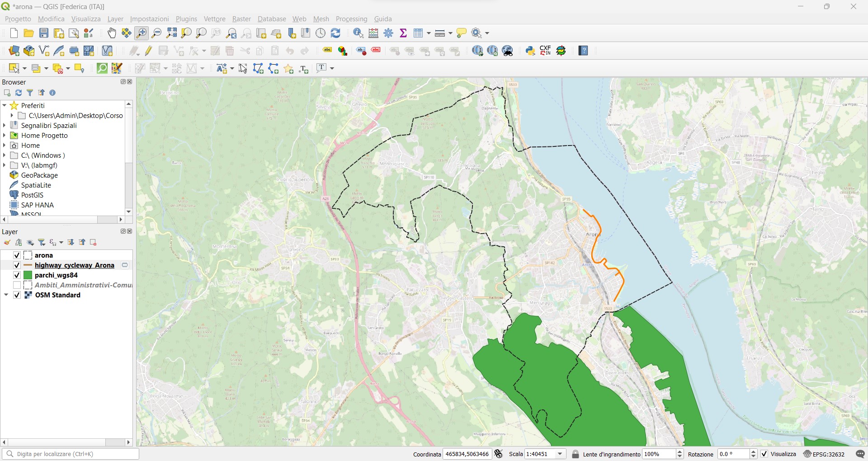Enable the Ambiti_Amministrativi-Comuni layer checkbox

[17, 285]
